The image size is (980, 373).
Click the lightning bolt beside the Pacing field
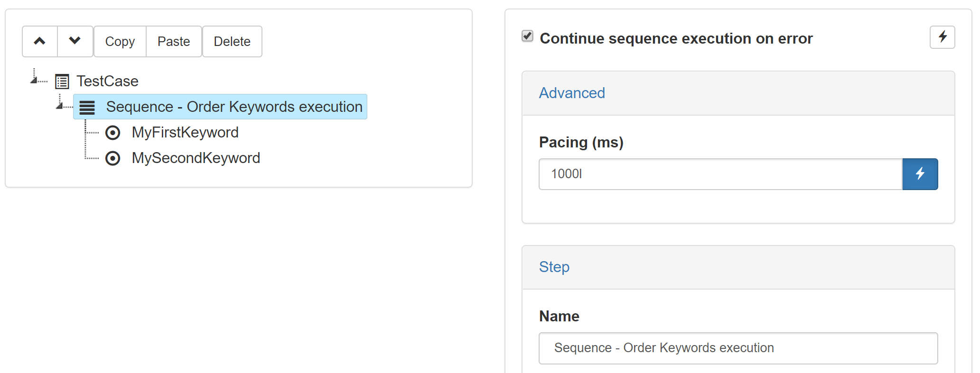tap(920, 174)
